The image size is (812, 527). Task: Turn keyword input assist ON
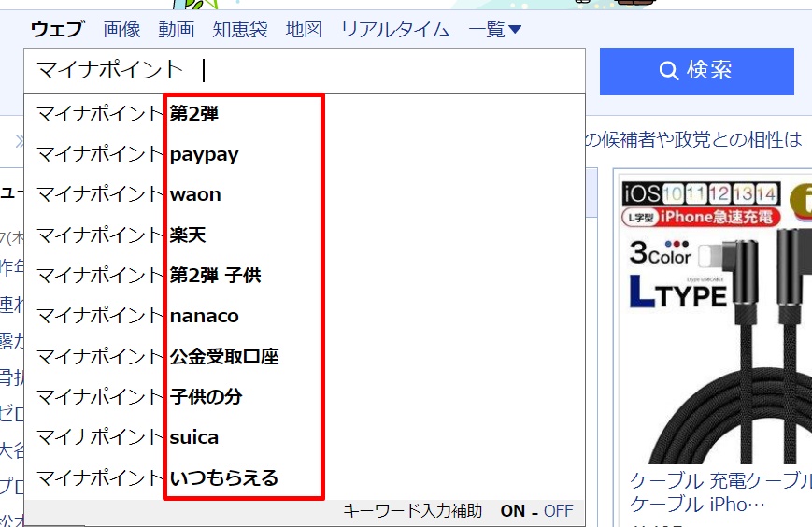point(513,511)
